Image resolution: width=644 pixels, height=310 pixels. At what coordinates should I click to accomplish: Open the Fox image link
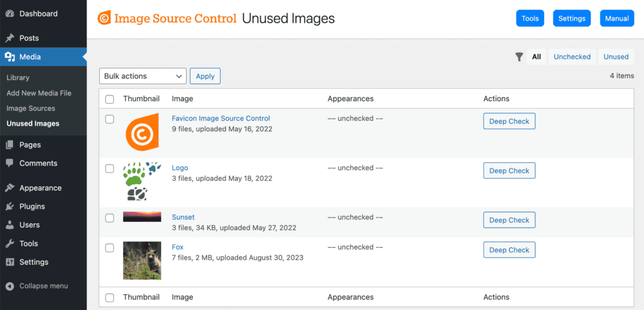click(x=177, y=247)
